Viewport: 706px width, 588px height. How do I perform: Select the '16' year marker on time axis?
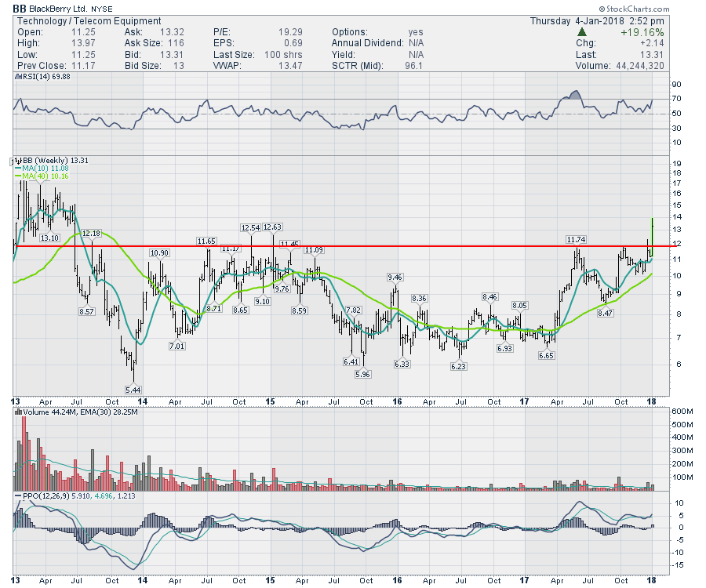coord(398,401)
